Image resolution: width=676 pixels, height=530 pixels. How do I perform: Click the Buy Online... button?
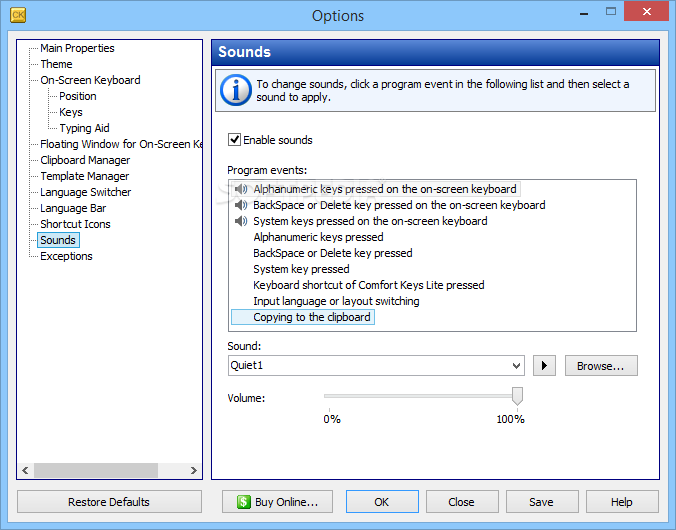[x=277, y=502]
